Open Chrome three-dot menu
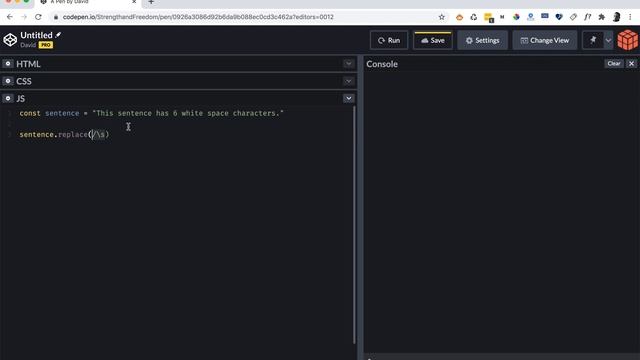Image resolution: width=640 pixels, height=360 pixels. point(630,17)
